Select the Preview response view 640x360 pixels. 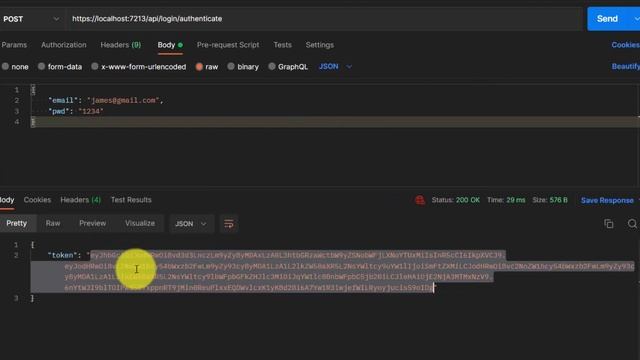[93, 223]
